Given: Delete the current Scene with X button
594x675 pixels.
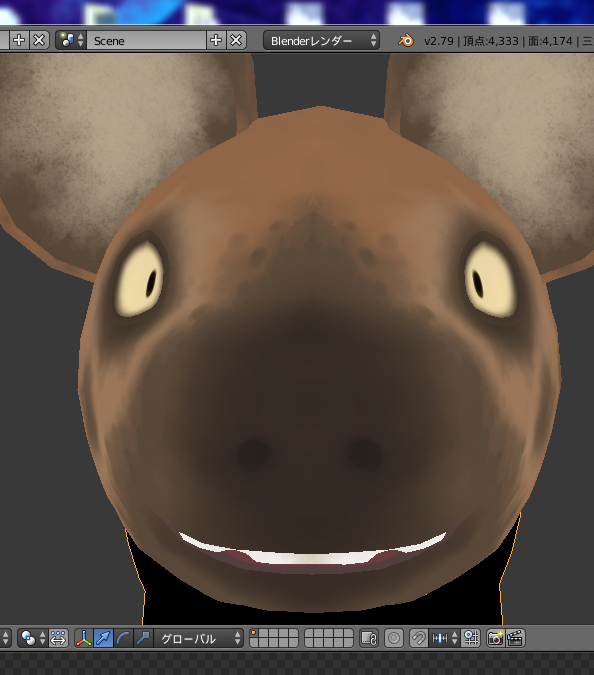Looking at the screenshot, I should (x=236, y=40).
